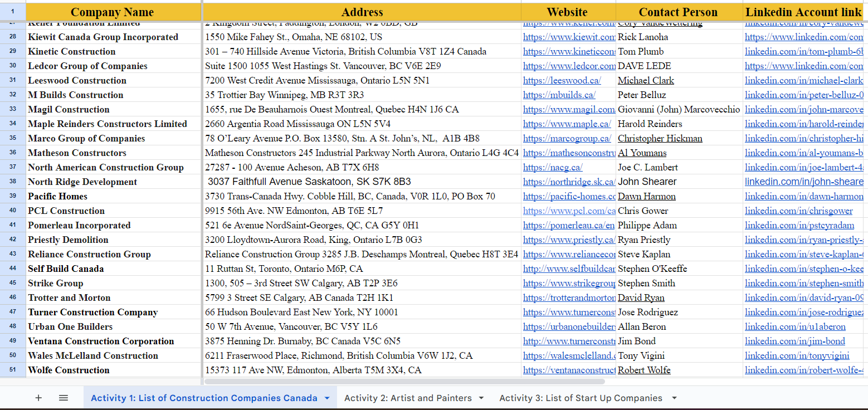
Task: Visit the walesmclelland website link
Action: click(569, 356)
